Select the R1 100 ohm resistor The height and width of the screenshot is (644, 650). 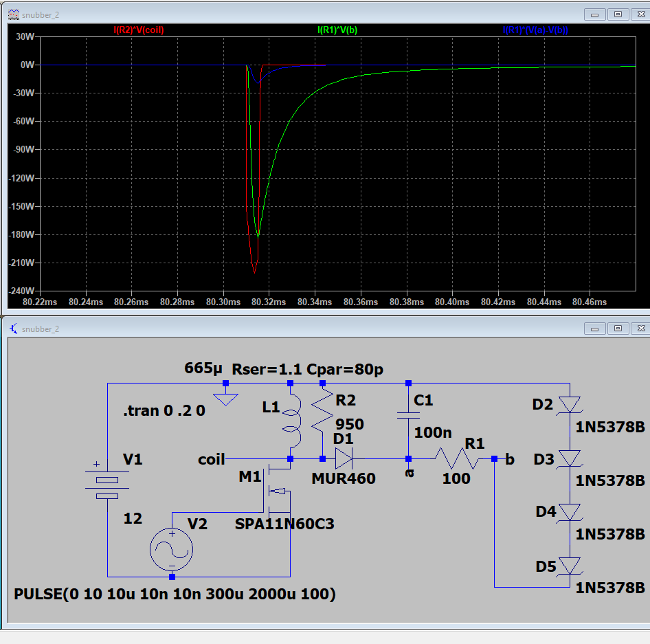(456, 458)
